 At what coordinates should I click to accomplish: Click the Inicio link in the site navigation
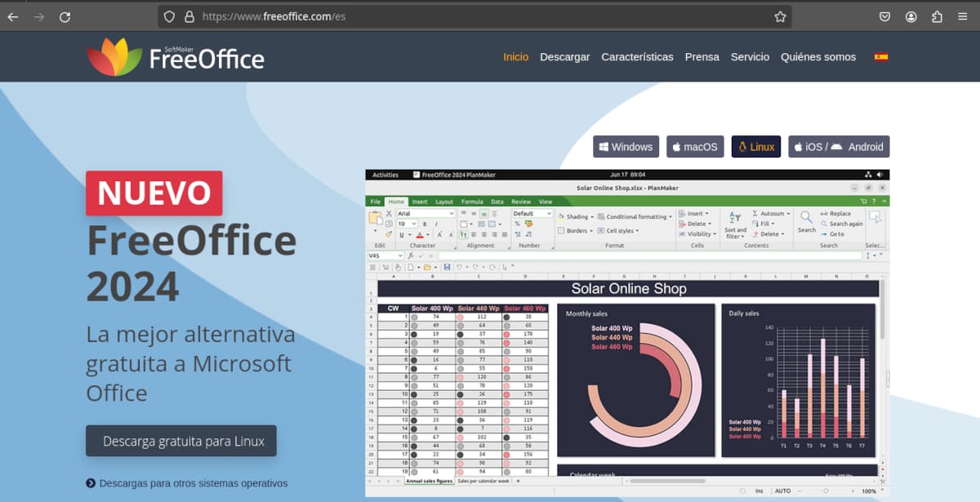515,56
